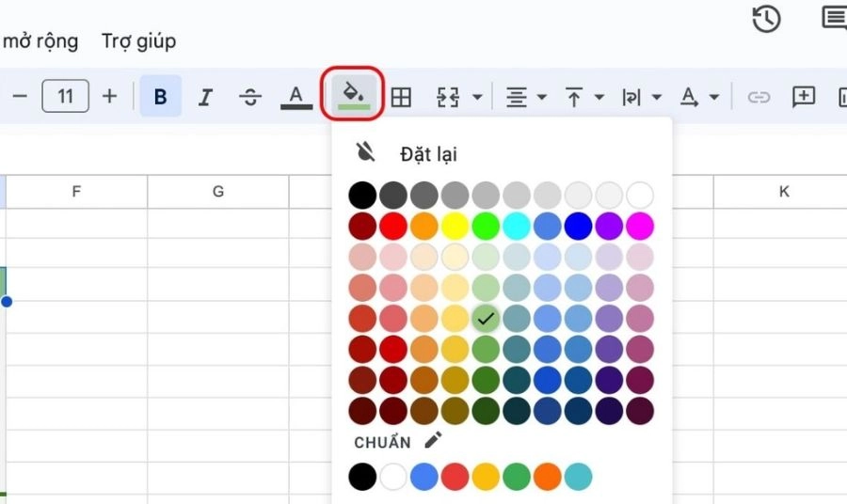Increase font size with plus button
Image resolution: width=847 pixels, height=504 pixels.
point(110,96)
